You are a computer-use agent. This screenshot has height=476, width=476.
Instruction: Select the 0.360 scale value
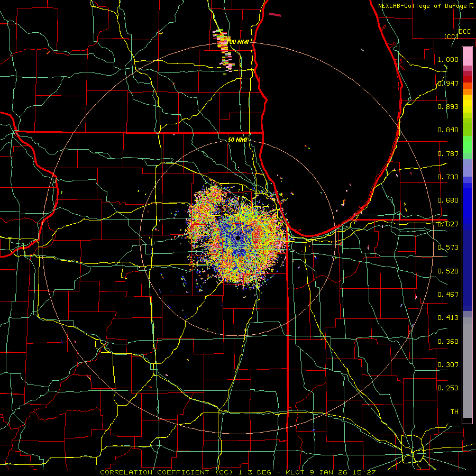(448, 342)
